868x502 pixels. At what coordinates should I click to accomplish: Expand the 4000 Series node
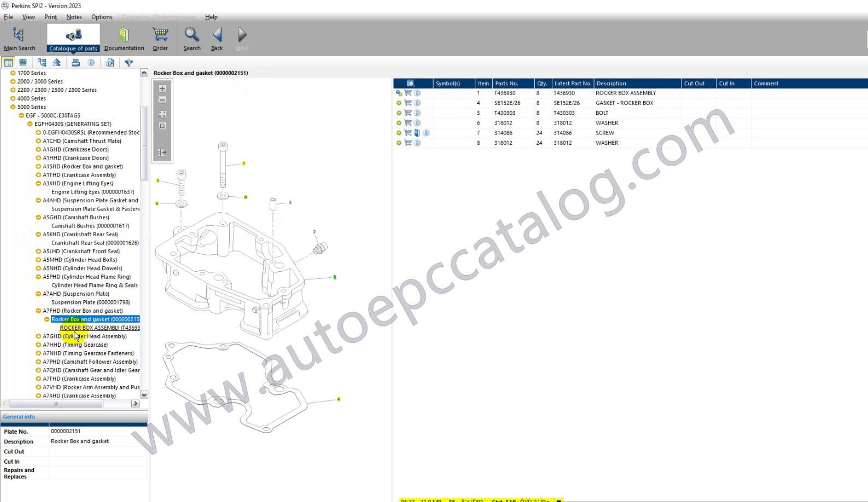click(13, 98)
